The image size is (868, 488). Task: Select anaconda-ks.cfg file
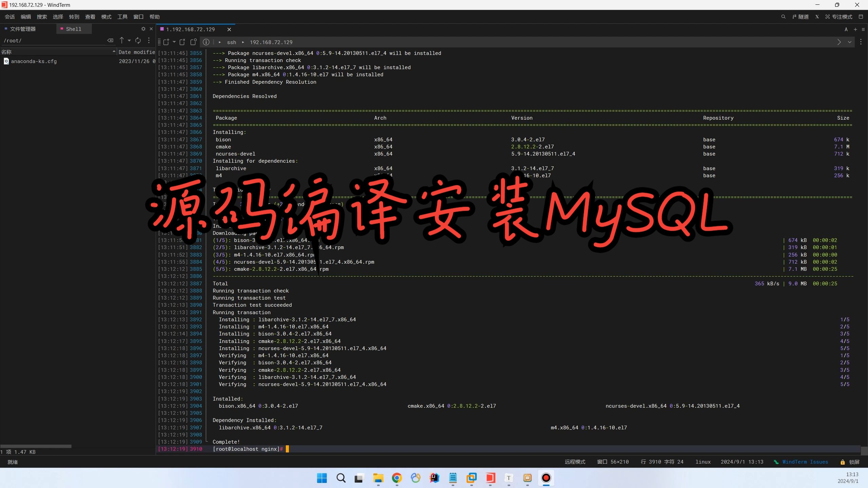(x=34, y=61)
